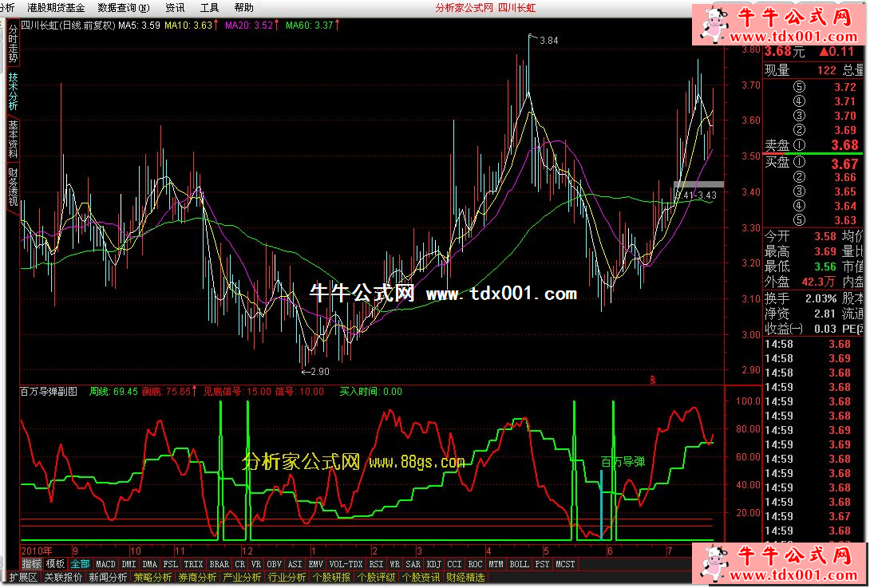870x588 pixels.
Task: Click the 扩展区 button
Action: [x=22, y=577]
